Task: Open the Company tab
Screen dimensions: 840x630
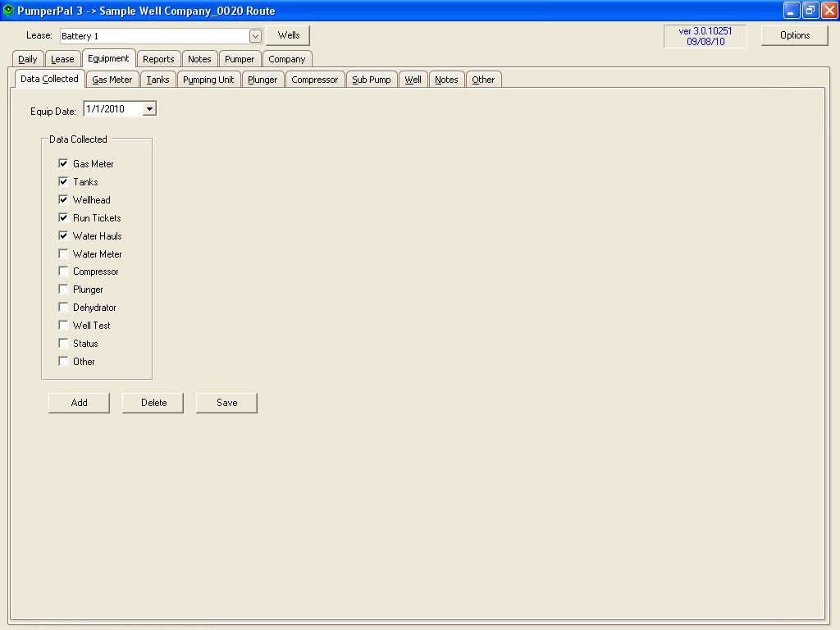Action: pos(287,58)
